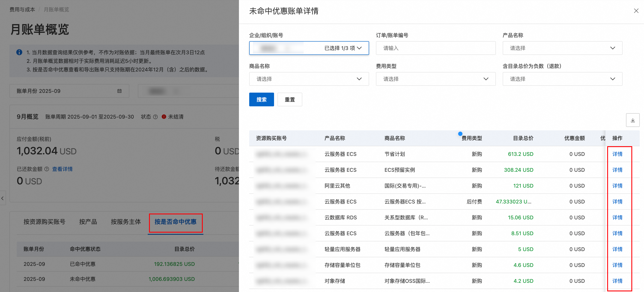This screenshot has width=644, height=292.
Task: Click 查看详情 link beside 已还款金额
Action: click(62, 169)
